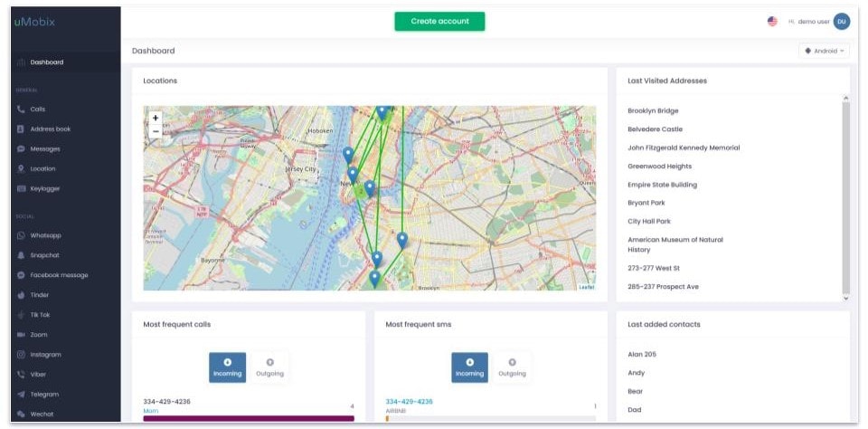Open the Keylogger keyboard icon

pos(21,189)
